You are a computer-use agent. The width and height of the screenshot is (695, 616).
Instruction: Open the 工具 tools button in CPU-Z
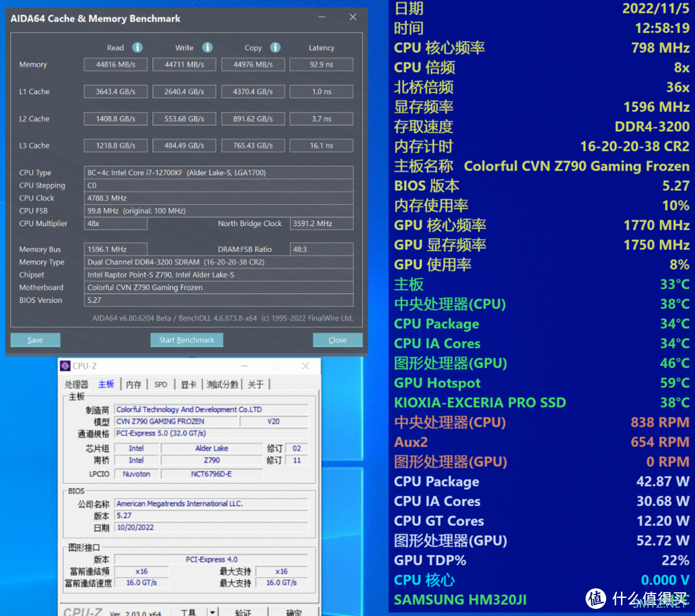coord(189,612)
